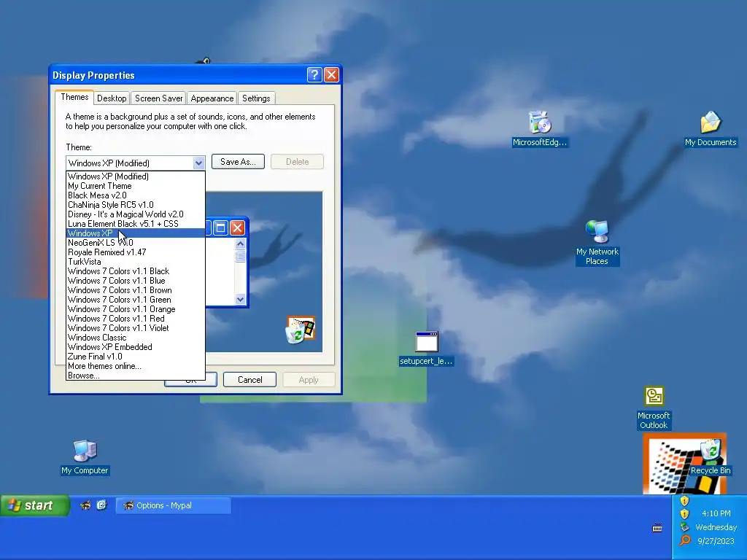The height and width of the screenshot is (560, 747).
Task: Select Windows 7 Colors v1.1 Green
Action: pyautogui.click(x=135, y=300)
